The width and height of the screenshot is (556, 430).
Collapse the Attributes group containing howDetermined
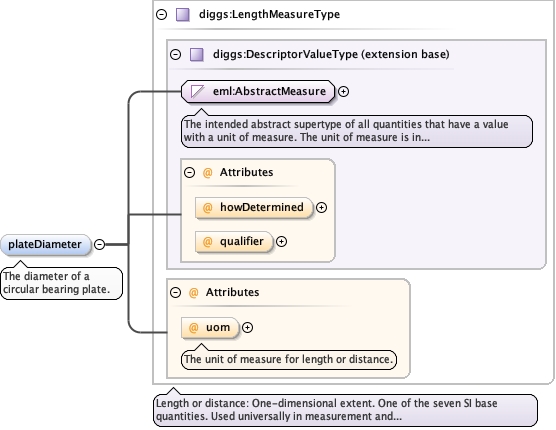190,173
